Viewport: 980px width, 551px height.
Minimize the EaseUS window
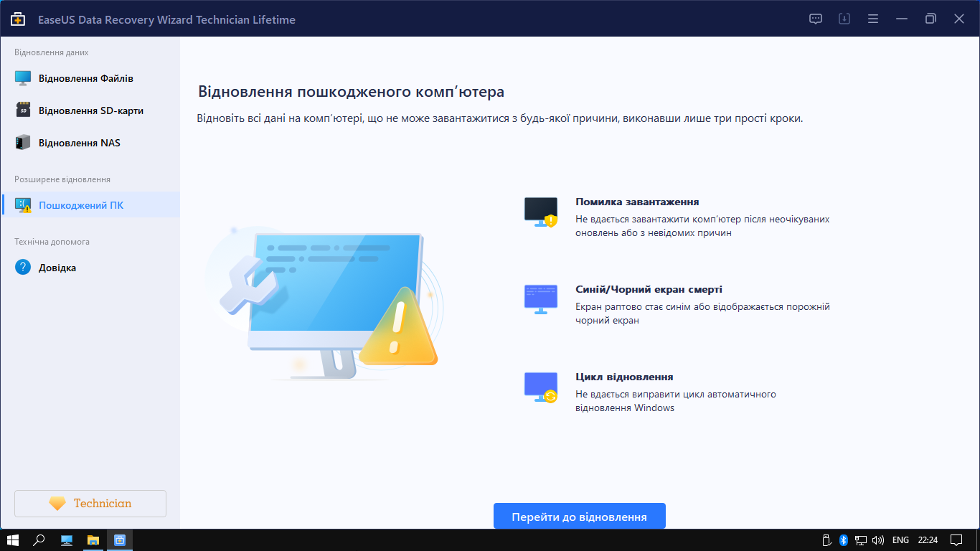tap(902, 19)
